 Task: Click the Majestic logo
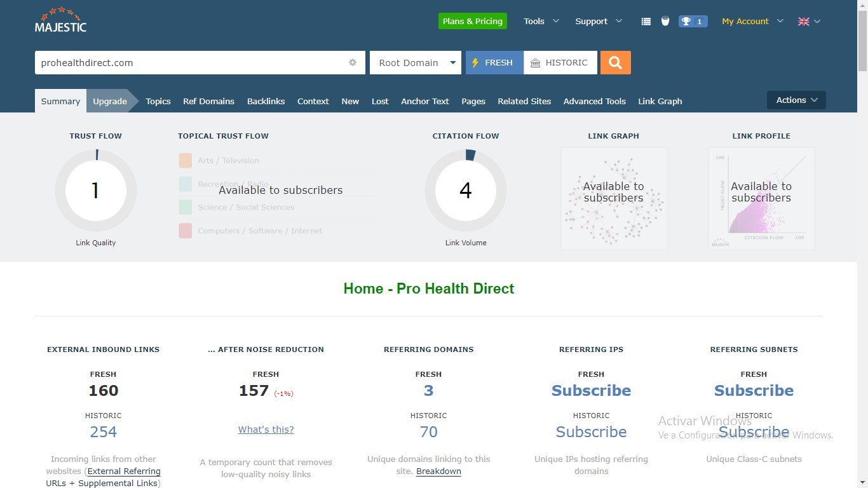coord(60,20)
